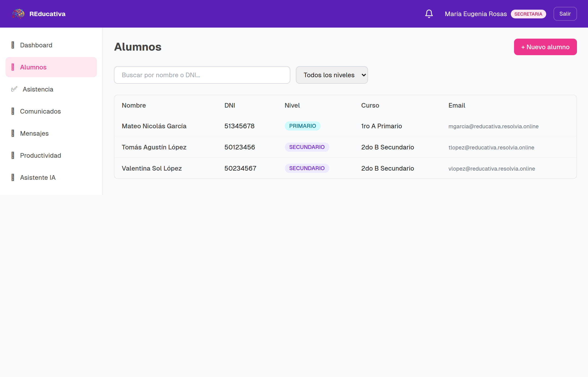
Task: Click the notification bell icon
Action: (429, 14)
